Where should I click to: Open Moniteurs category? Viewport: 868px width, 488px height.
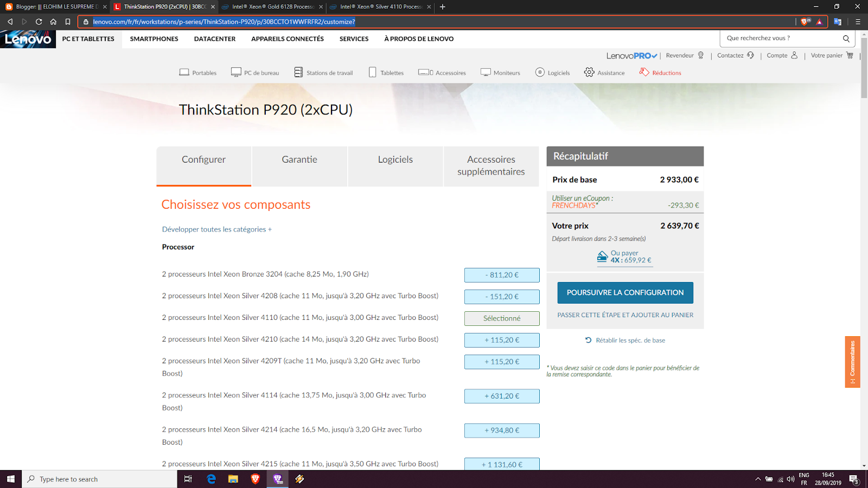point(500,73)
